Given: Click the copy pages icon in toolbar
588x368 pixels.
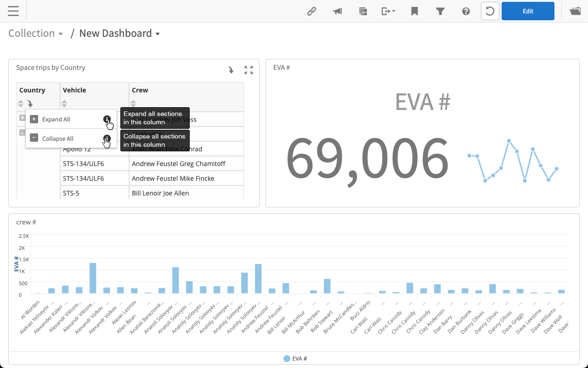Looking at the screenshot, I should (x=363, y=11).
